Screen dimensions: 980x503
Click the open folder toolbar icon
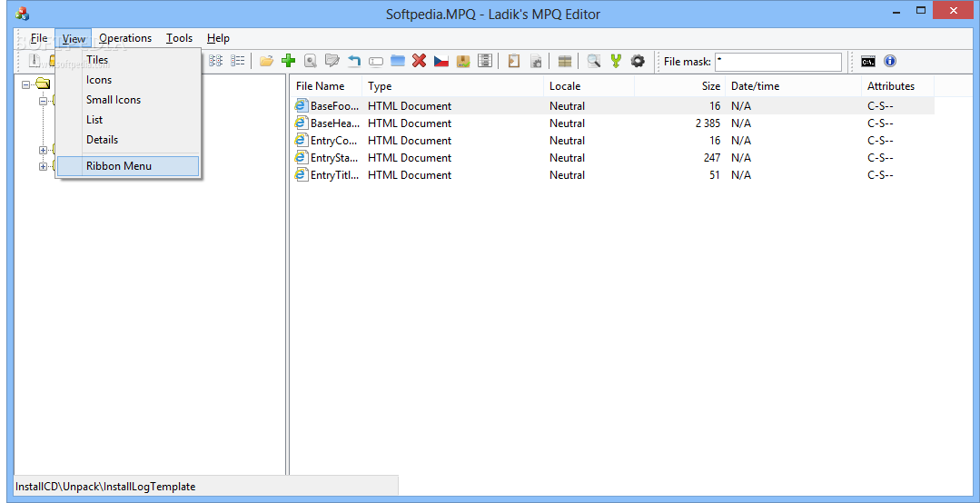click(x=267, y=61)
